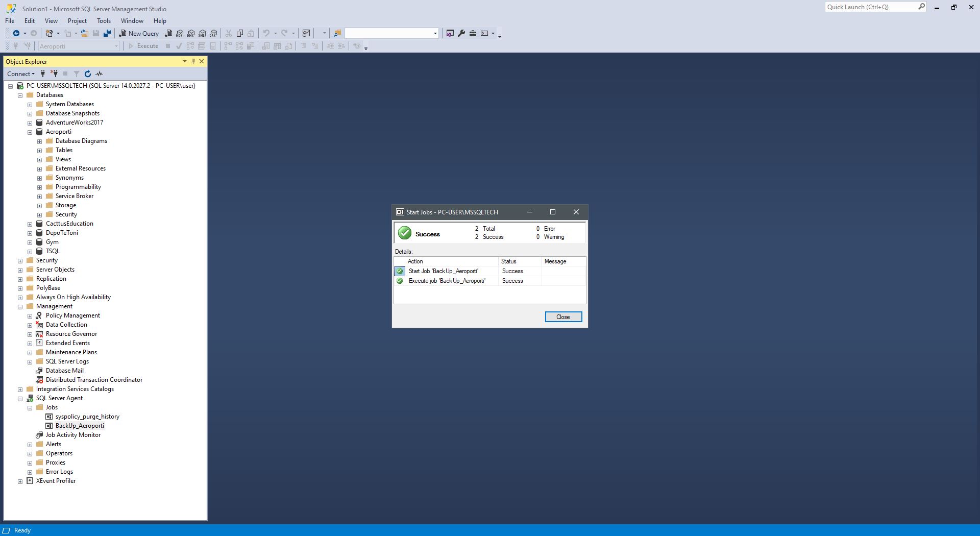Select the BackUp_Aeroporti job
Screen dimensions: 980x536
(x=80, y=426)
